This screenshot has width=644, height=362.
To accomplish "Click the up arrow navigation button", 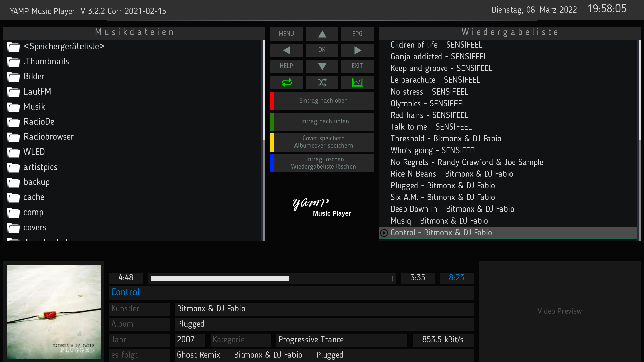I will [x=322, y=34].
